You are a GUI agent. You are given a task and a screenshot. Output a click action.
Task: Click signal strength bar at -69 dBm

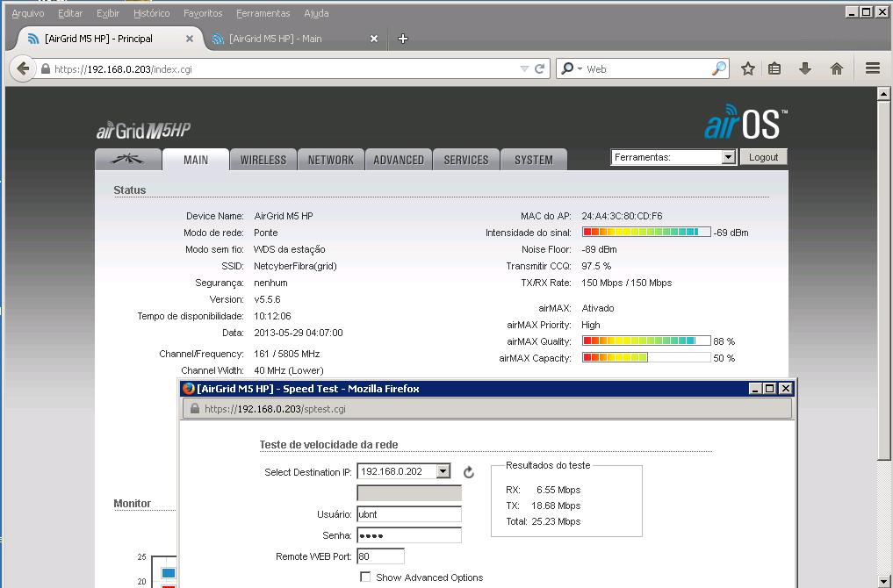click(x=646, y=233)
